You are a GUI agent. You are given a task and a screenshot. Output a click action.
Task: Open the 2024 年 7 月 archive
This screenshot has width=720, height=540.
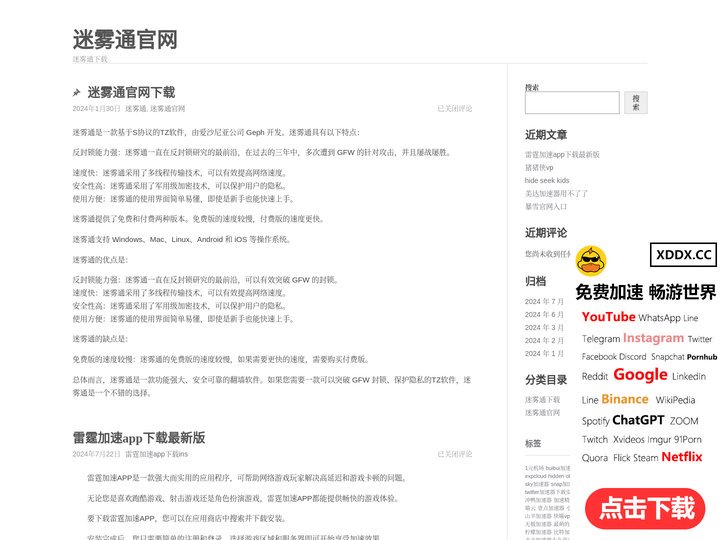[544, 302]
